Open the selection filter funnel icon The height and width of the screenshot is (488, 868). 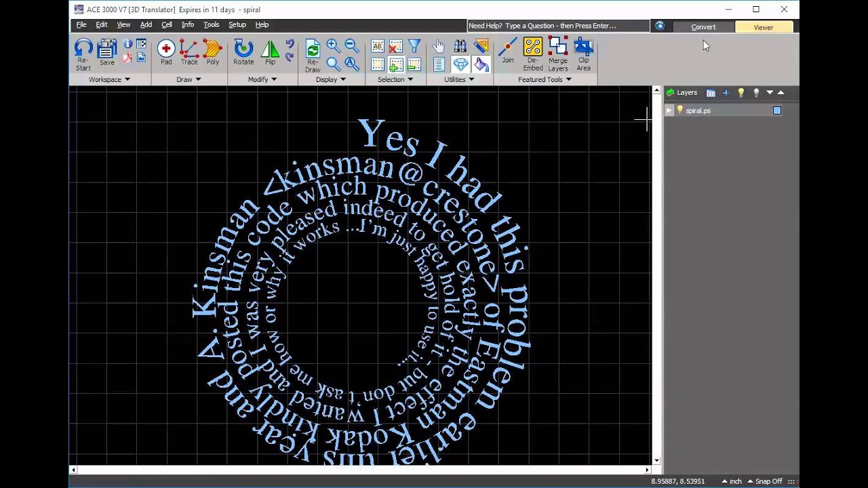tap(414, 46)
